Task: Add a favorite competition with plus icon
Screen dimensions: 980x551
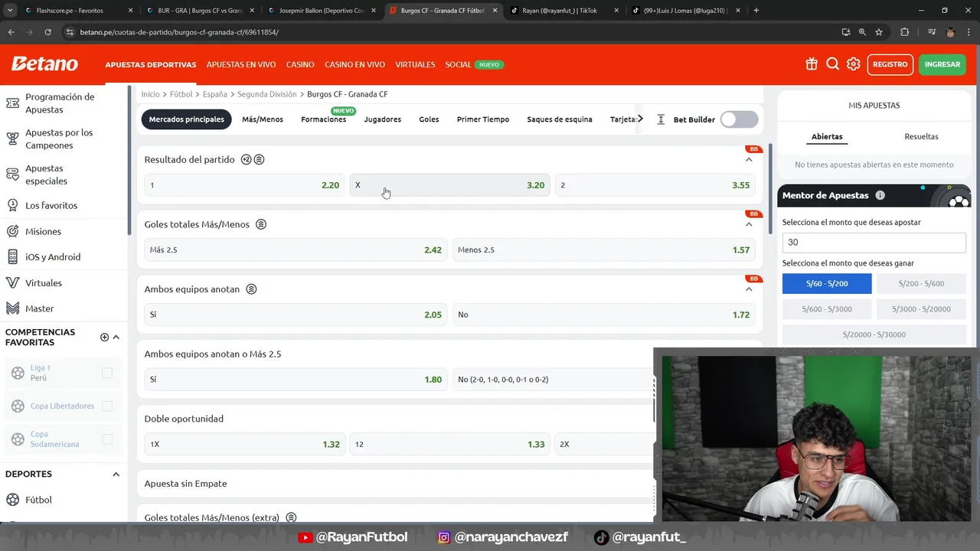Action: coord(104,337)
